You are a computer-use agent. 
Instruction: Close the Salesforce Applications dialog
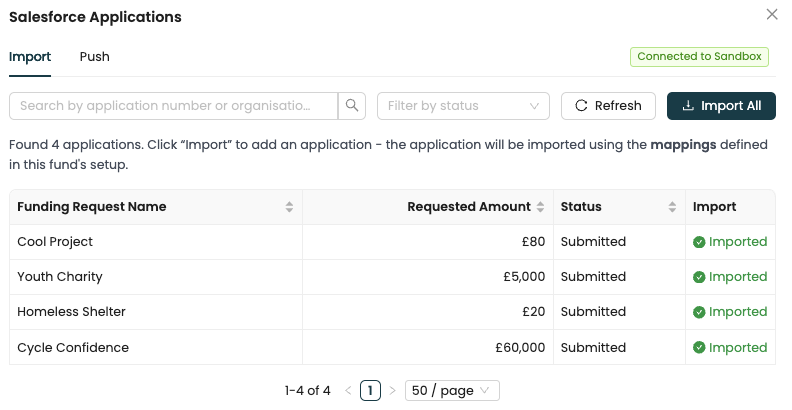tap(772, 15)
